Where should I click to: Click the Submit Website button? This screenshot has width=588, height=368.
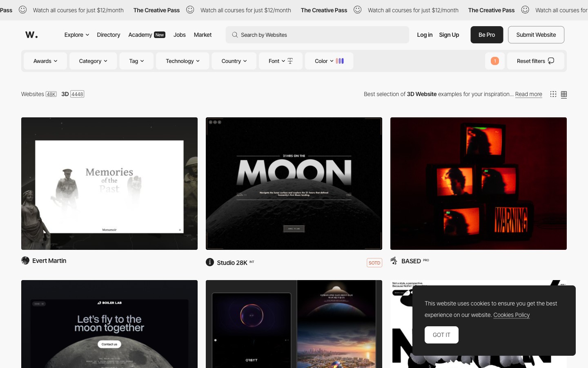click(536, 35)
